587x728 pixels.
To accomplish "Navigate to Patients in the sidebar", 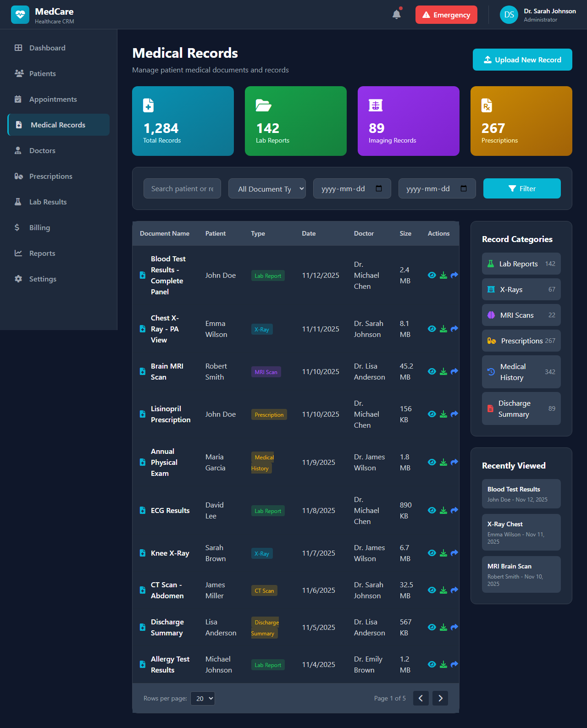I will coord(42,73).
